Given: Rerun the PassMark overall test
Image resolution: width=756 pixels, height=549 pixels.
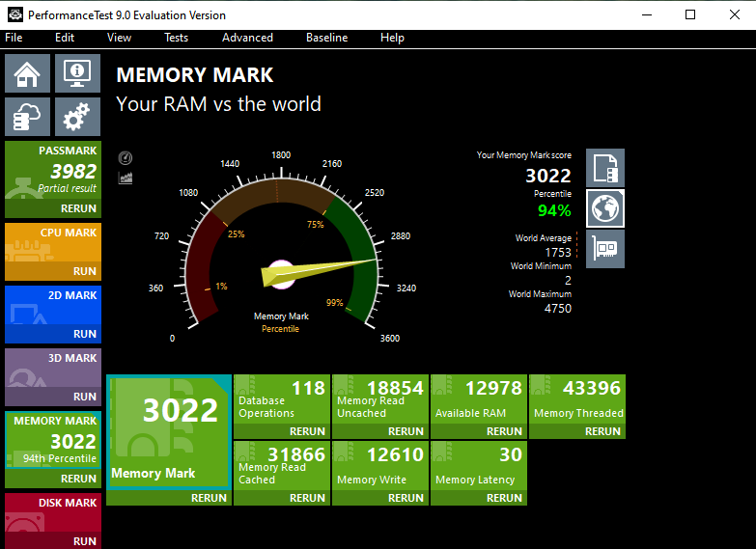Looking at the screenshot, I should point(53,208).
